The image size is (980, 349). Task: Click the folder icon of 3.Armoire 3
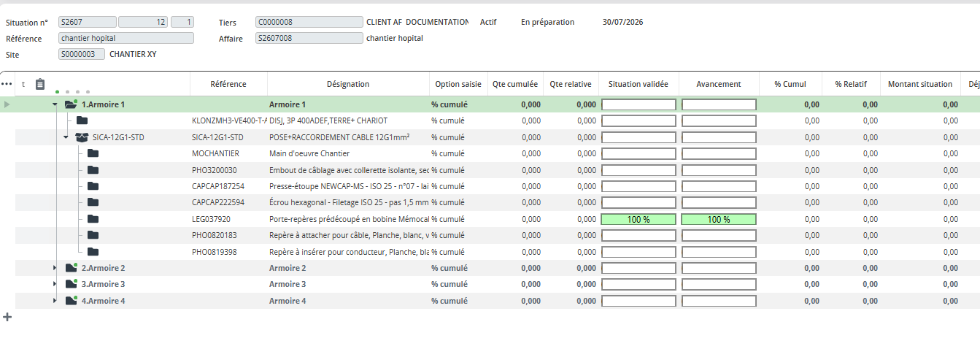point(72,284)
